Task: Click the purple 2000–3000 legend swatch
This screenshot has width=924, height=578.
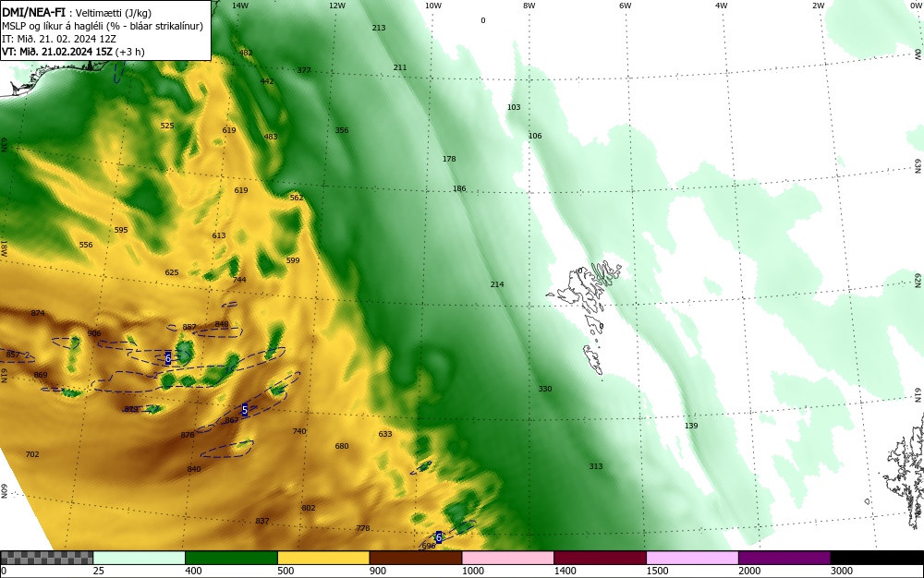Action: (784, 558)
